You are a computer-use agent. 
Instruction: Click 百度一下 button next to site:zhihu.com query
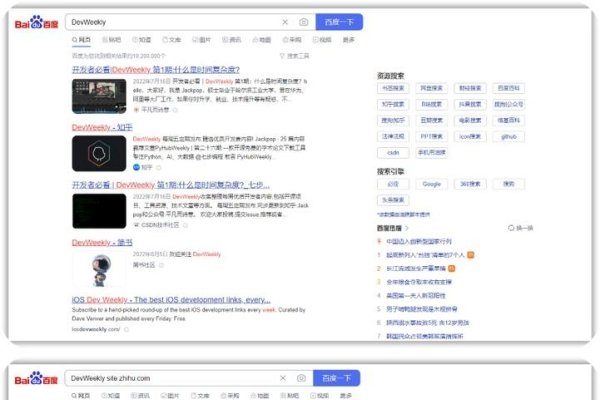[336, 378]
